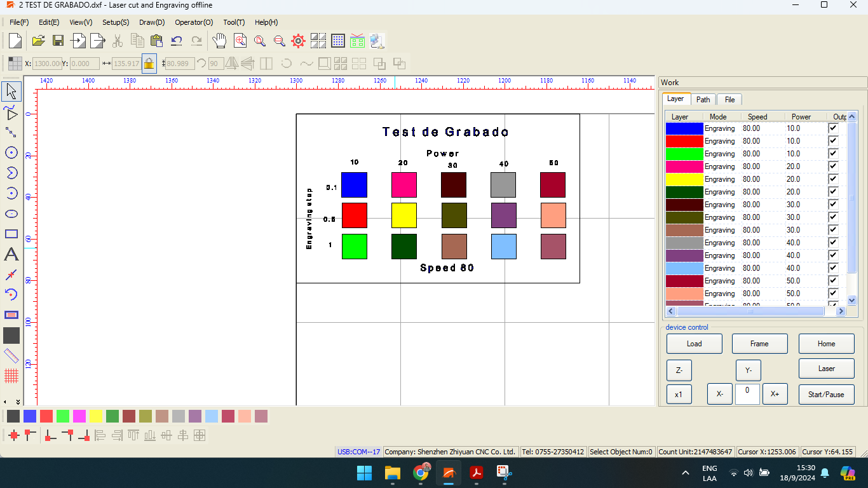Click the Save floppy disk icon
The width and height of the screenshot is (868, 488).
[x=58, y=41]
